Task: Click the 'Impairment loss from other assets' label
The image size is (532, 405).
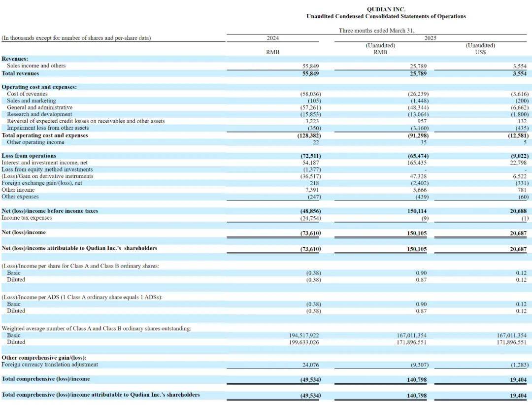Action: (x=48, y=128)
